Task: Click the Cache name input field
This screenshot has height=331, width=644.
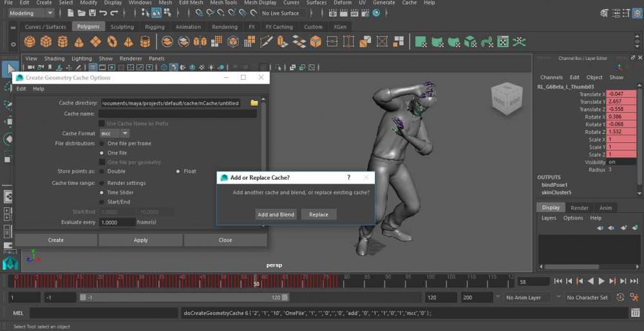Action: tap(177, 114)
